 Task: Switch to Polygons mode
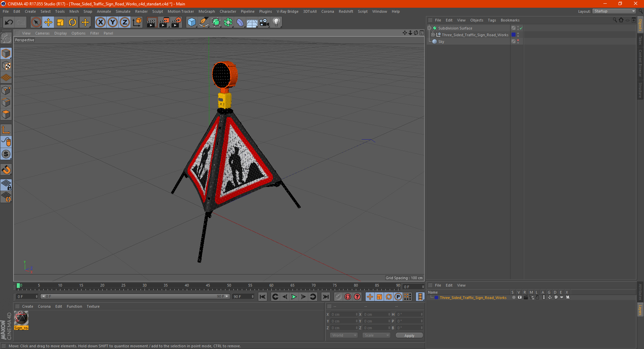(6, 114)
